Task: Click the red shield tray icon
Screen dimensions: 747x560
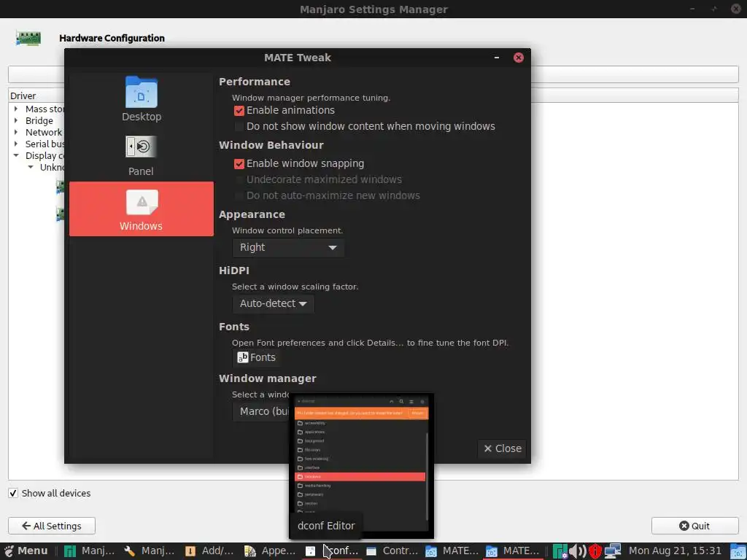Action: click(x=595, y=551)
